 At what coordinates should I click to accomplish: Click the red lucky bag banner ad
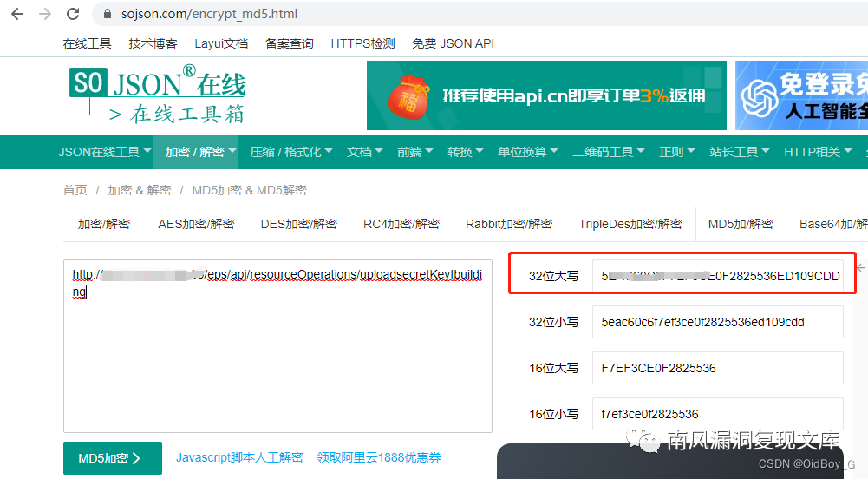(546, 95)
